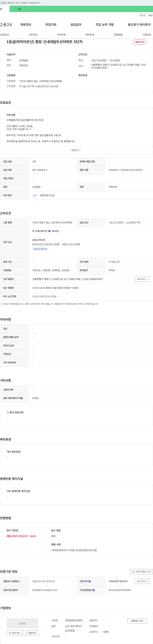Click 노인 요양 복지시설 운영업 industry text
Image resolution: width=153 pixels, height=644 pixels.
[x=73, y=628]
